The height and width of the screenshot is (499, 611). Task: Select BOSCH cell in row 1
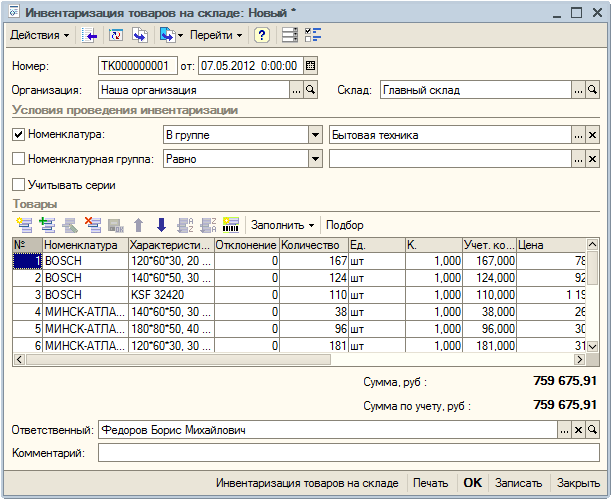85,261
